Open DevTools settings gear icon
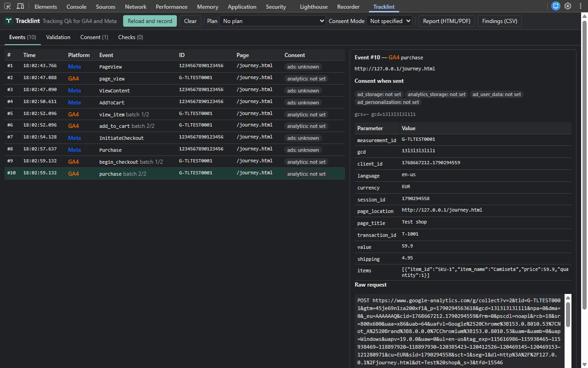The width and height of the screenshot is (588, 368). [568, 6]
